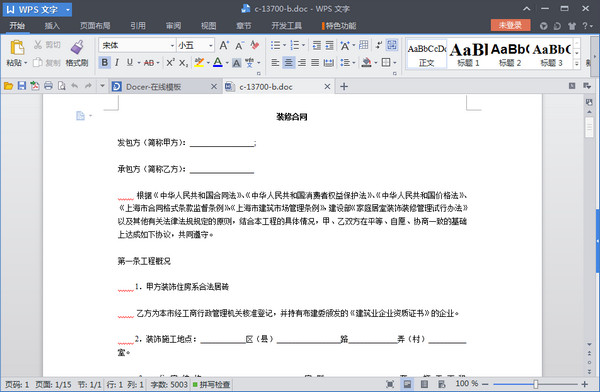Apply 标题 1 style
This screenshot has width=600, height=392.
[x=468, y=54]
